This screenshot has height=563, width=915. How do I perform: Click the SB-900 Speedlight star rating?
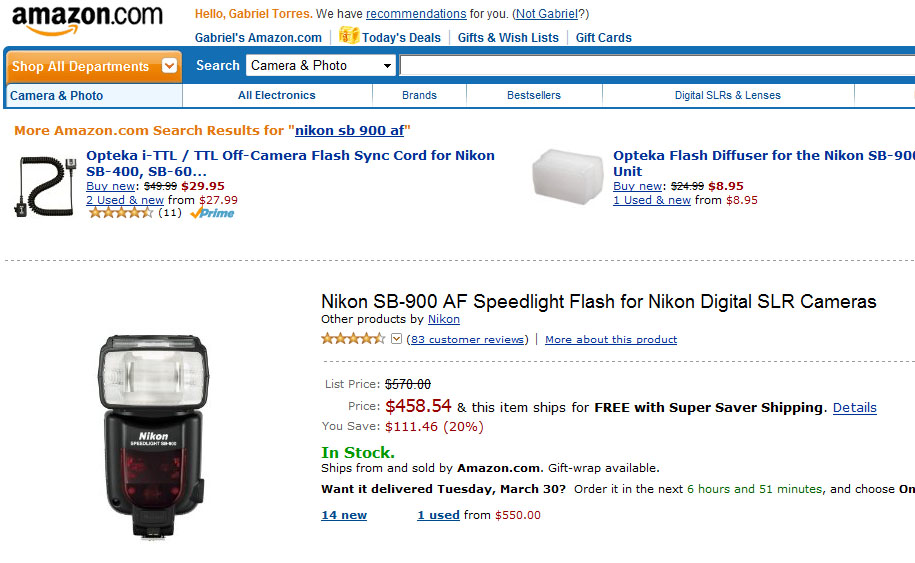[x=353, y=339]
